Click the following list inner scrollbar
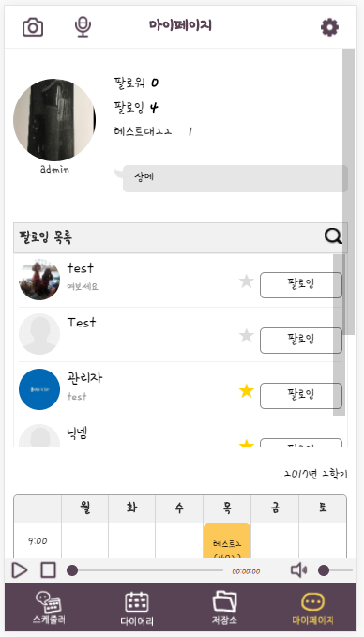Viewport: 364px width, 637px height. pos(339,335)
